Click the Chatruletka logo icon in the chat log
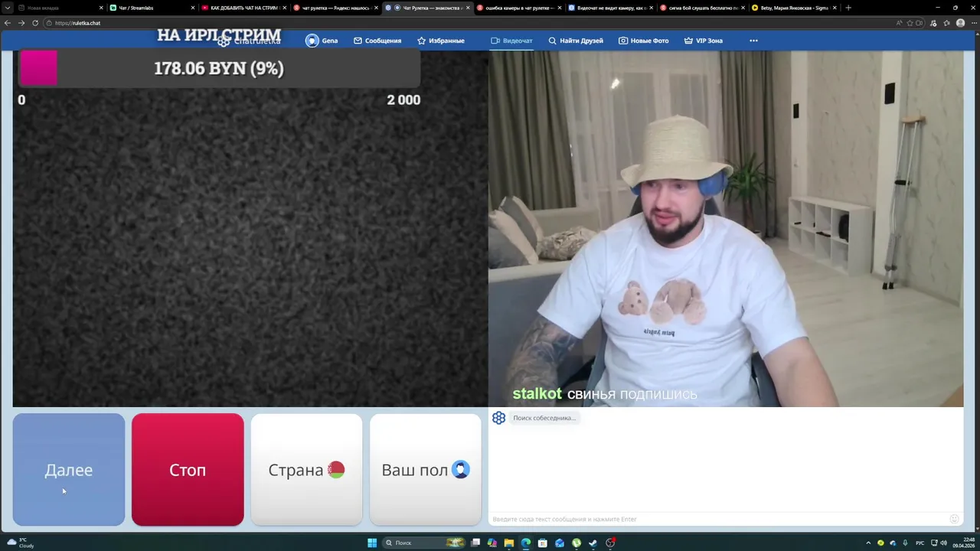 pyautogui.click(x=498, y=418)
